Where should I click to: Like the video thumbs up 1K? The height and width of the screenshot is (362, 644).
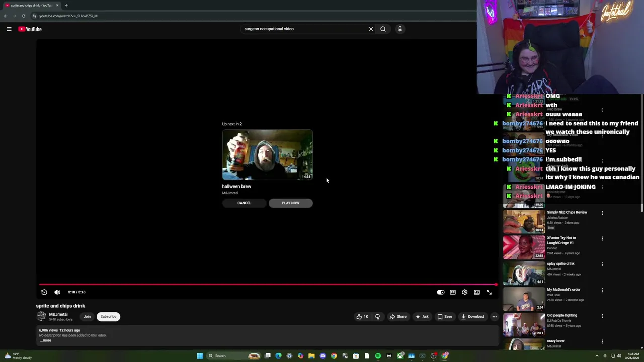tap(362, 317)
